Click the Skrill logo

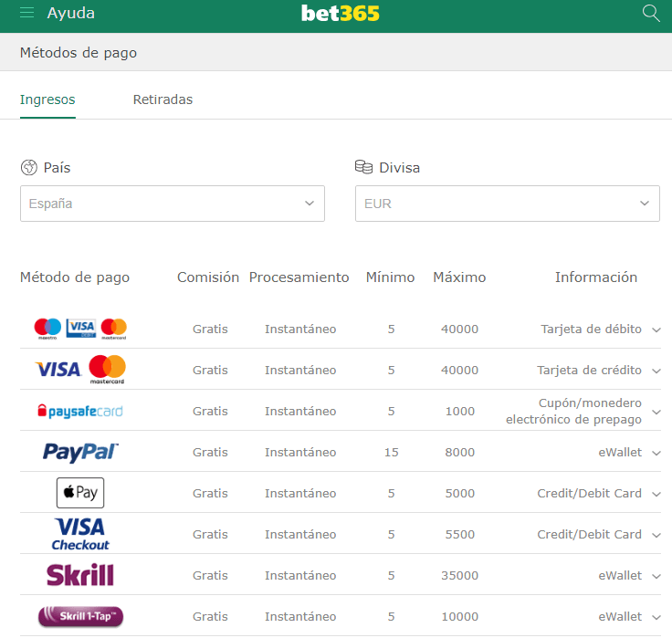(x=80, y=575)
